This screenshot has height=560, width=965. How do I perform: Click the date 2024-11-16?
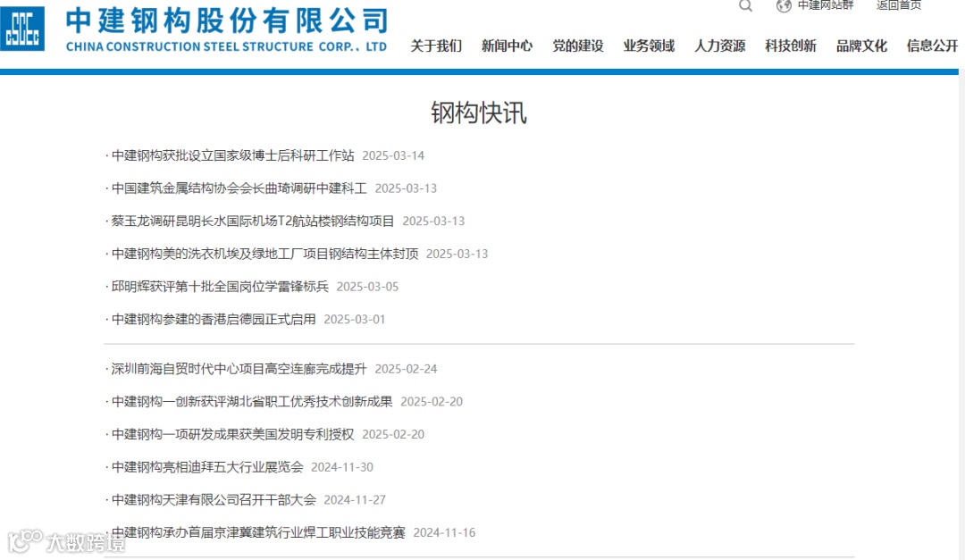pyautogui.click(x=444, y=532)
